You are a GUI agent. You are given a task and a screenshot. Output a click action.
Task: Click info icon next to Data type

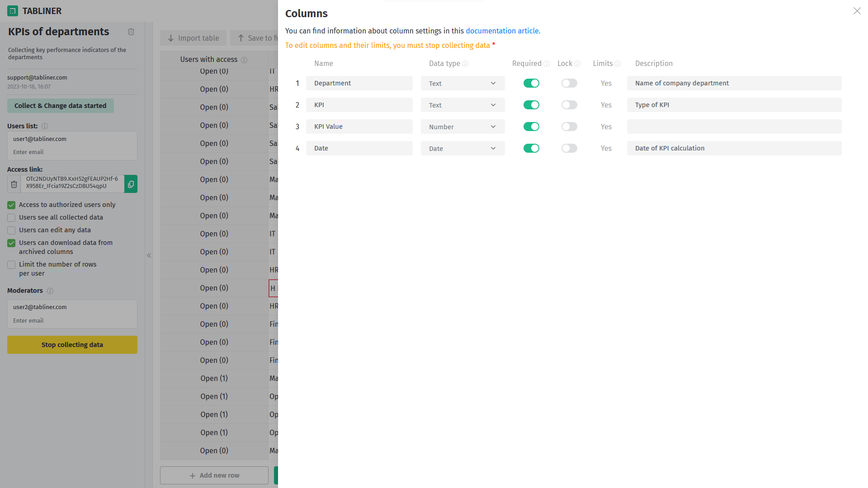[465, 64]
